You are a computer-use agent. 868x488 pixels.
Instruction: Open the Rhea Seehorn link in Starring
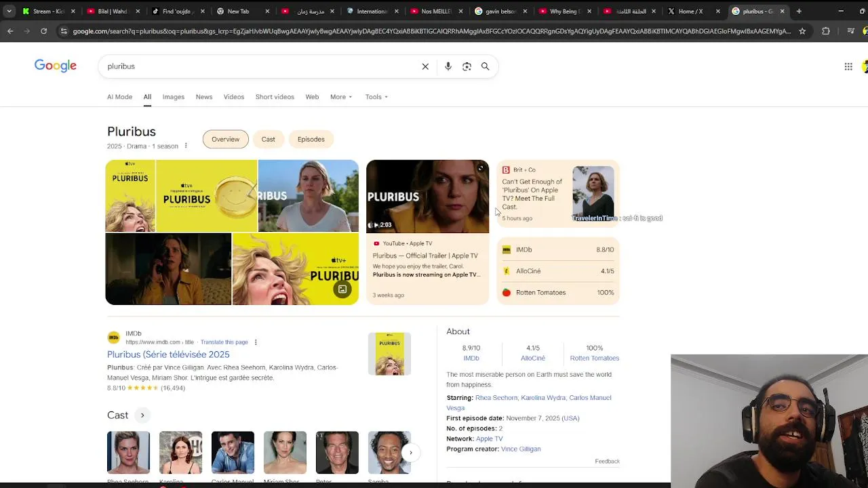tap(496, 398)
